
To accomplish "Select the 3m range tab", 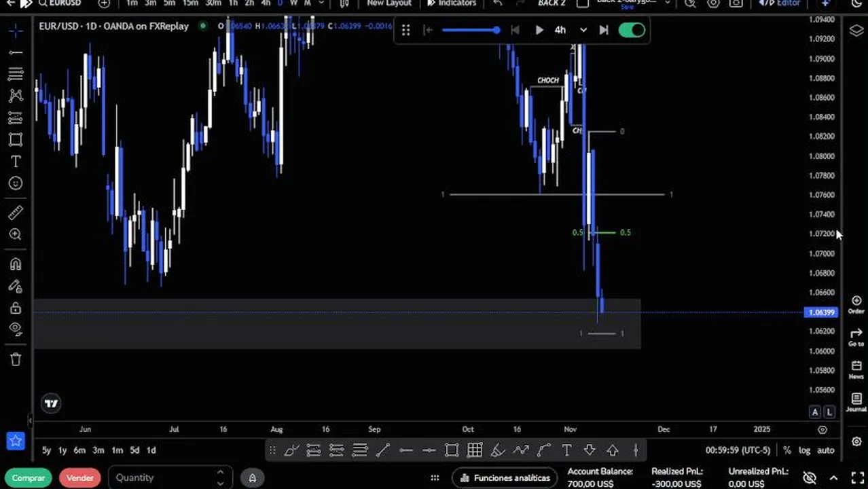I will tap(98, 450).
